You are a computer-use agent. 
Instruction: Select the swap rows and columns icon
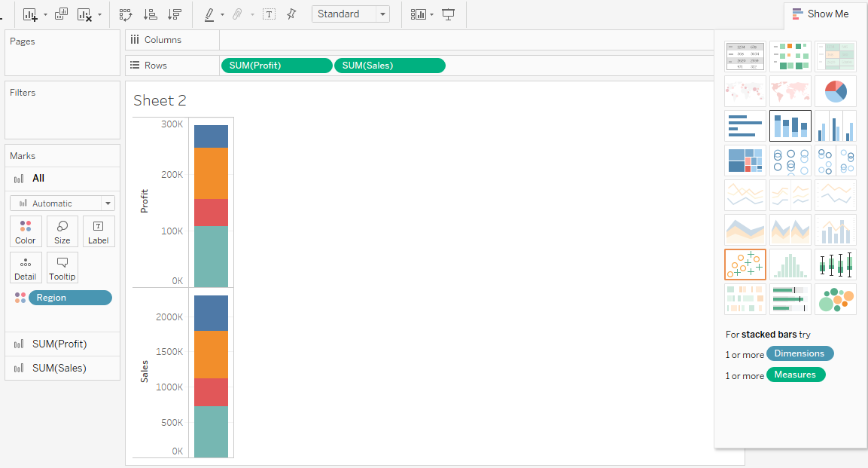pos(126,14)
